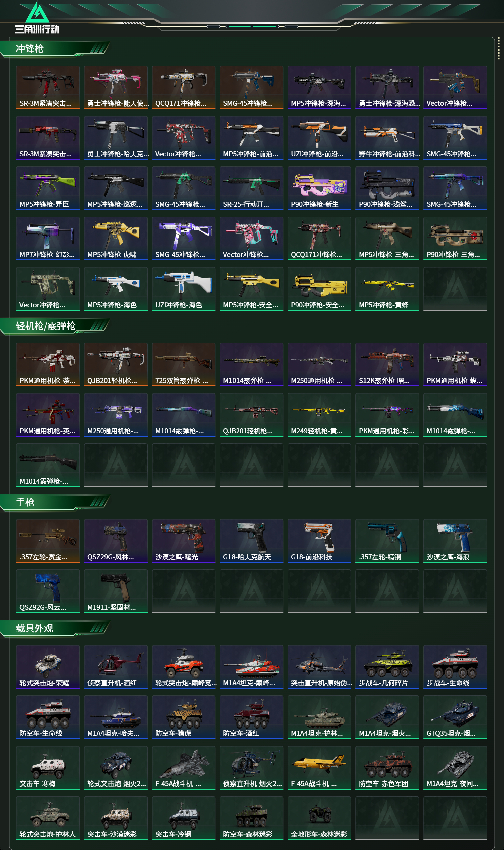Open the P90冲锋枪-新生 pink skin
Viewport: 504px width, 850px height.
coord(319,188)
